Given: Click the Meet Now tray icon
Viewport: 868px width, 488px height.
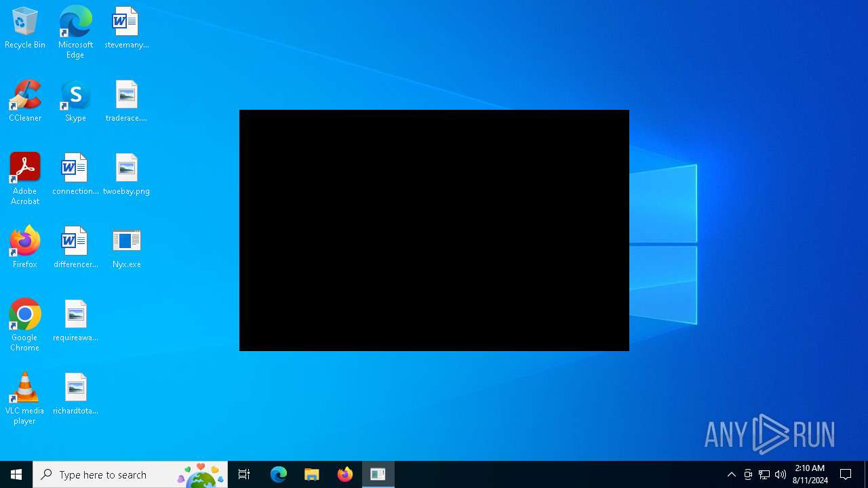Looking at the screenshot, I should pos(748,474).
